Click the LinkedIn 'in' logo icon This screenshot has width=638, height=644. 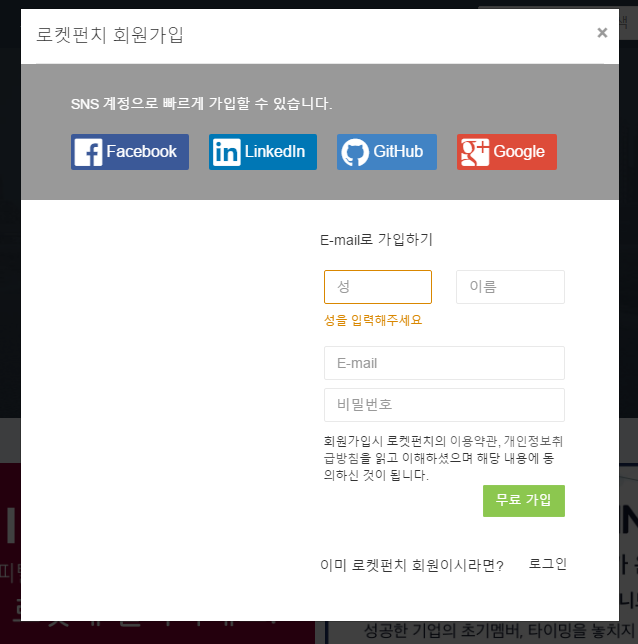pyautogui.click(x=226, y=152)
